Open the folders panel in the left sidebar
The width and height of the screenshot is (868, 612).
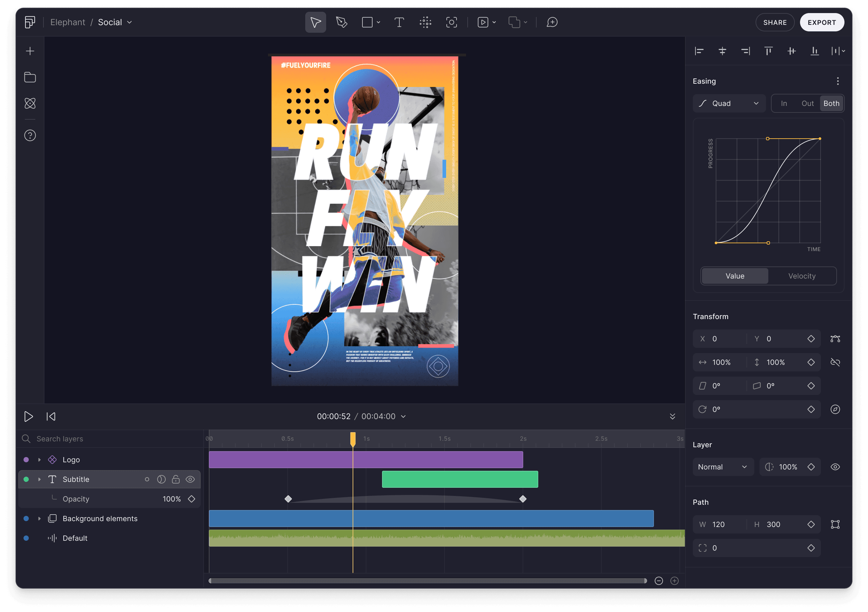(x=30, y=77)
